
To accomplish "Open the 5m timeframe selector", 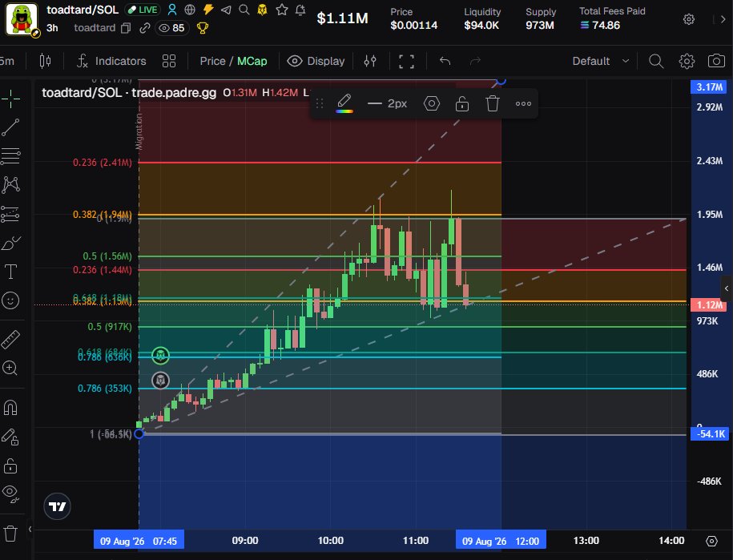I will pyautogui.click(x=7, y=61).
